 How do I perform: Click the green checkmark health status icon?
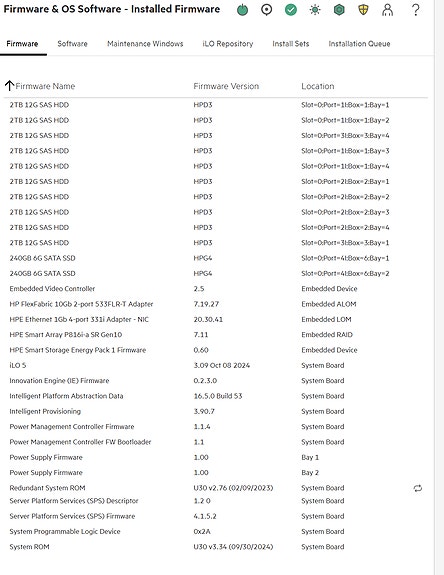291,10
